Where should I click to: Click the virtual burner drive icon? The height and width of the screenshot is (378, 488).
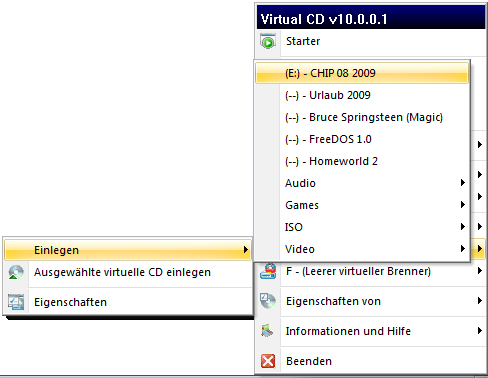click(268, 271)
